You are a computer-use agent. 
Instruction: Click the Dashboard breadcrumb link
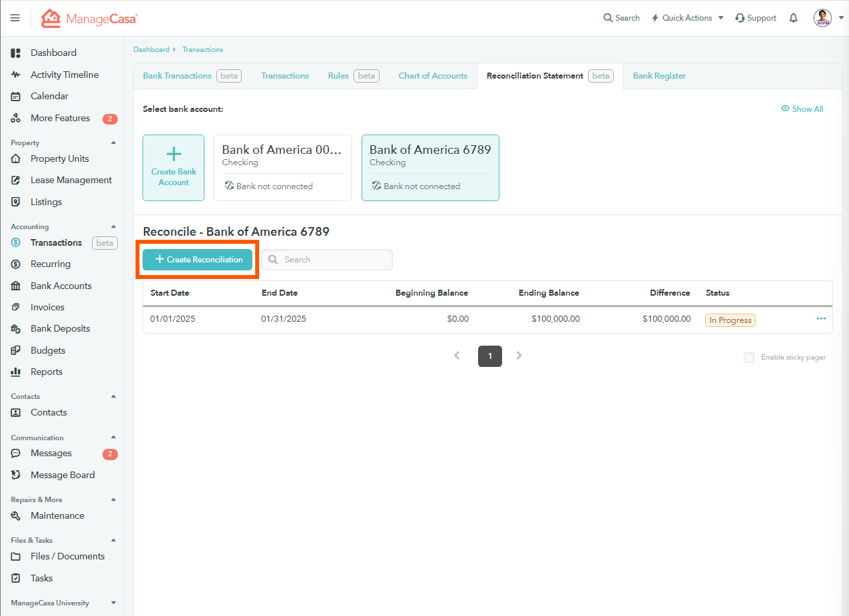(151, 49)
